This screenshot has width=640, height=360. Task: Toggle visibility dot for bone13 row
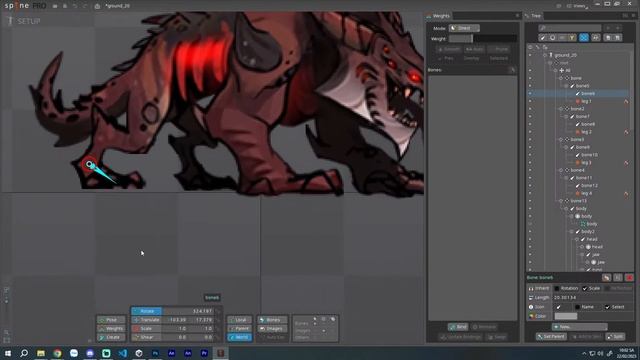pyautogui.click(x=530, y=201)
